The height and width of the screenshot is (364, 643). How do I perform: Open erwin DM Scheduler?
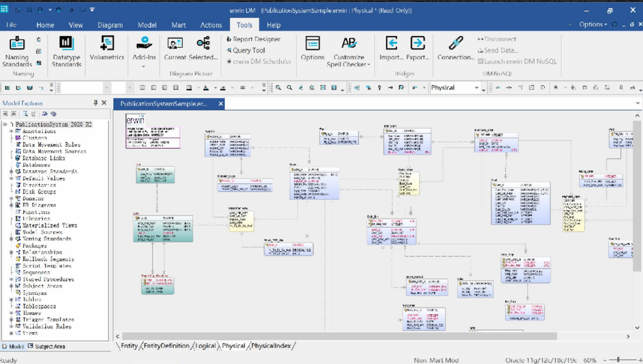tap(259, 62)
